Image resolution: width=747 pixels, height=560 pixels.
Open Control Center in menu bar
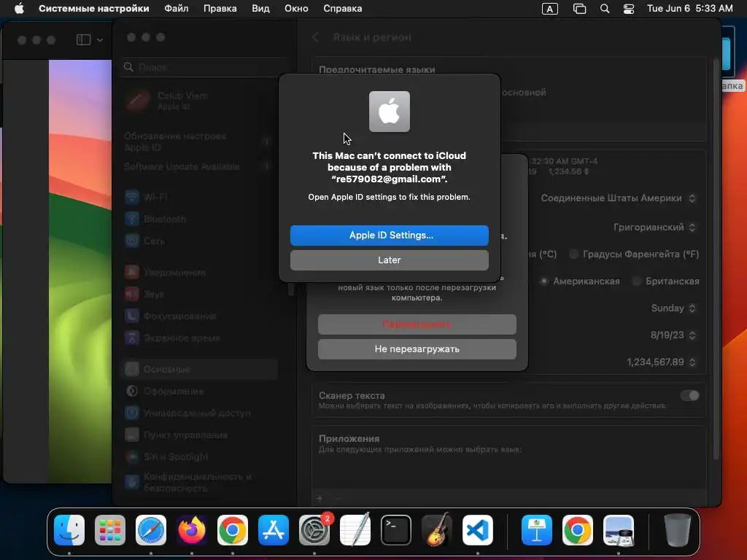click(x=629, y=9)
